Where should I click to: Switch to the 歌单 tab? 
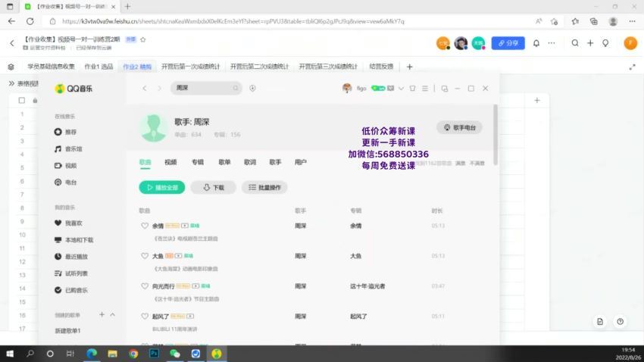click(224, 162)
